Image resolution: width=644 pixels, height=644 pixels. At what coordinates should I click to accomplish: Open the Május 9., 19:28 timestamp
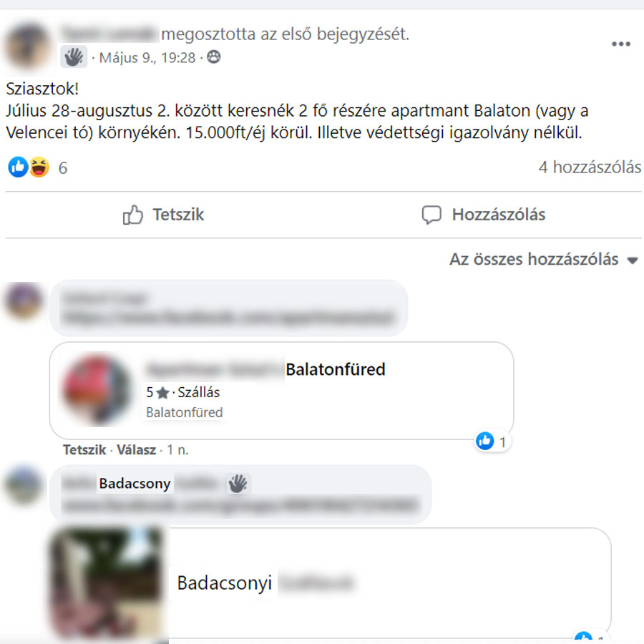[x=147, y=57]
